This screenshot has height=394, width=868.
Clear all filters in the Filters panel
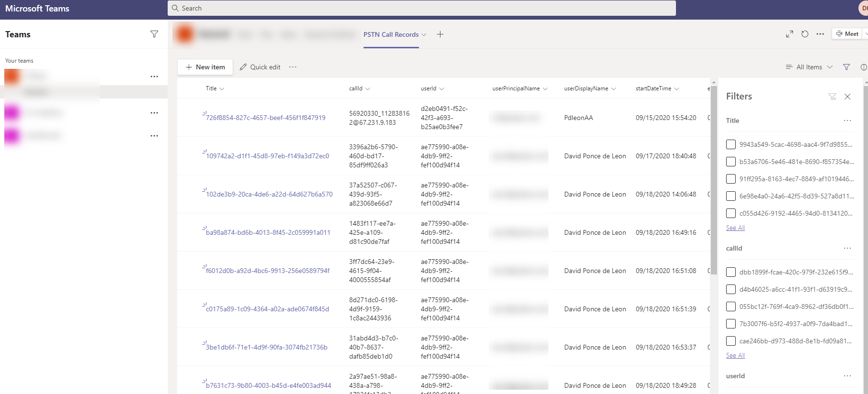coord(832,97)
